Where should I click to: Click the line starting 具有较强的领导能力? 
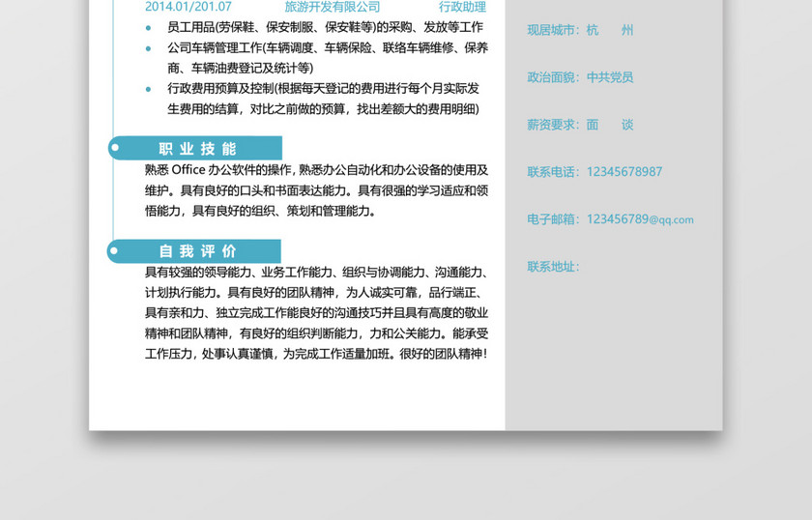pos(316,272)
